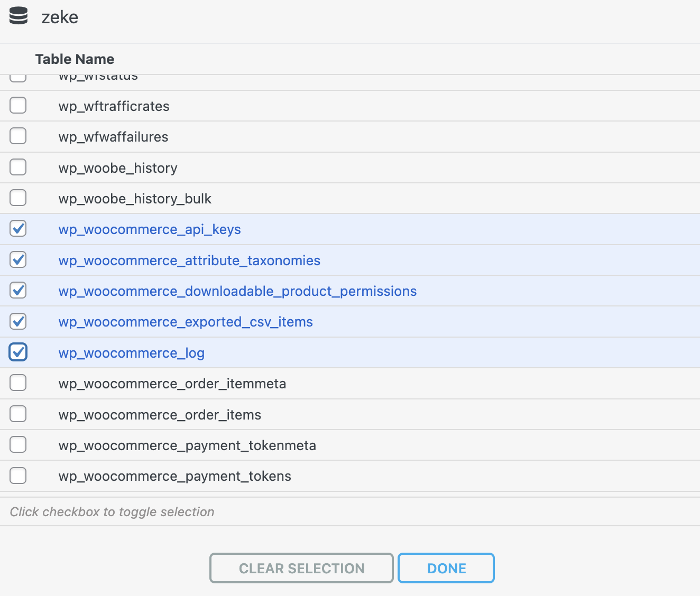Click the zeke database name

click(x=60, y=17)
